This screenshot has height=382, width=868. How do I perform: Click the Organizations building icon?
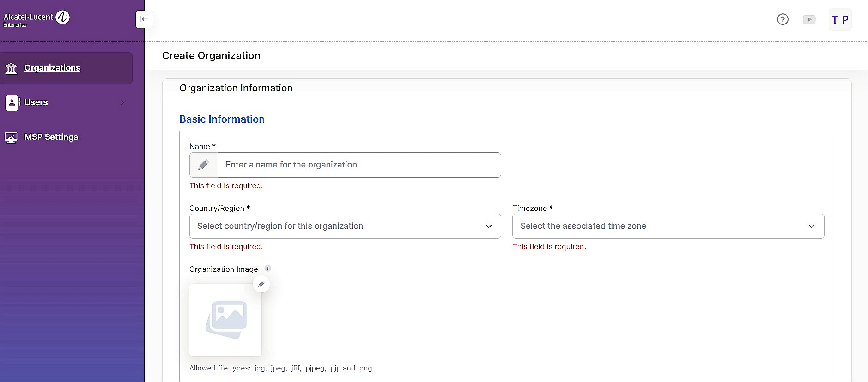pos(11,68)
